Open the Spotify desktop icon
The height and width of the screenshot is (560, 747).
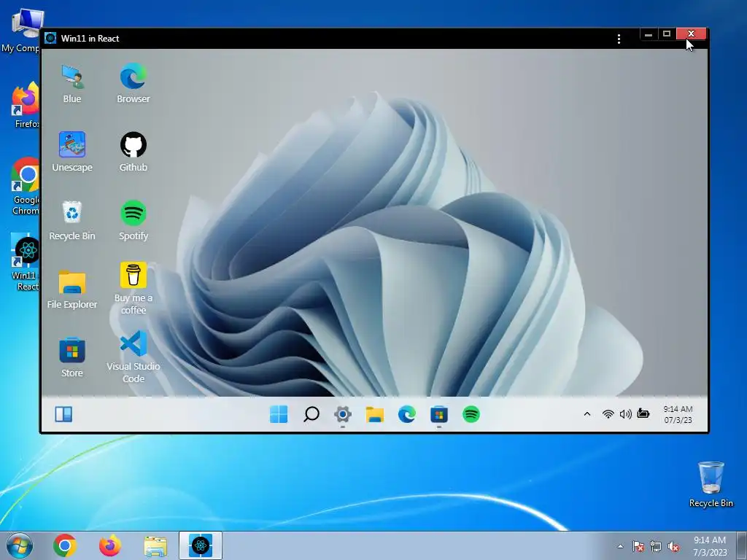point(133,221)
